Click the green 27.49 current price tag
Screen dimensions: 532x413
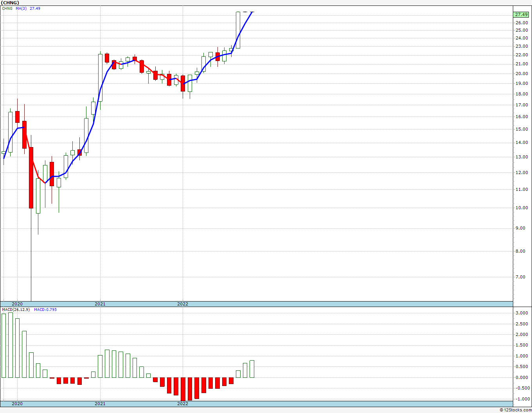[521, 14]
